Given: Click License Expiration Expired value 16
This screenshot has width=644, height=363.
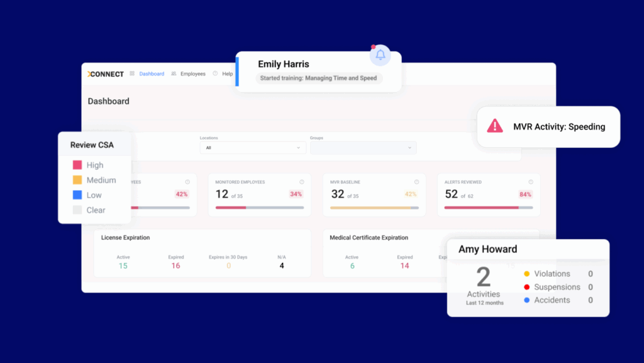Looking at the screenshot, I should pos(176,266).
